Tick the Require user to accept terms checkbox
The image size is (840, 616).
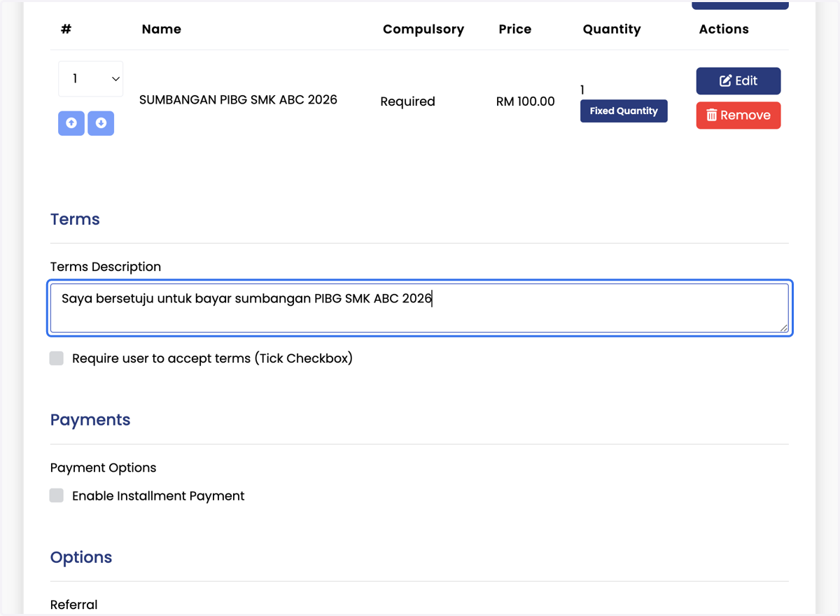[57, 358]
